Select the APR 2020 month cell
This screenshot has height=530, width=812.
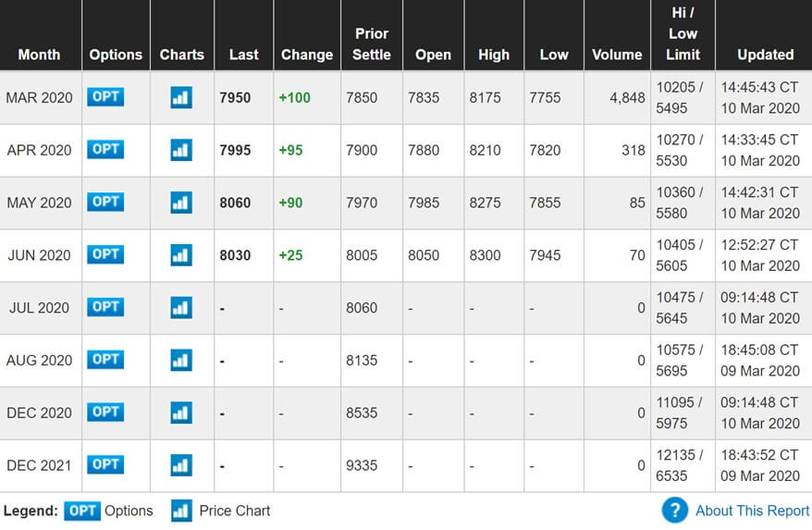coord(40,150)
